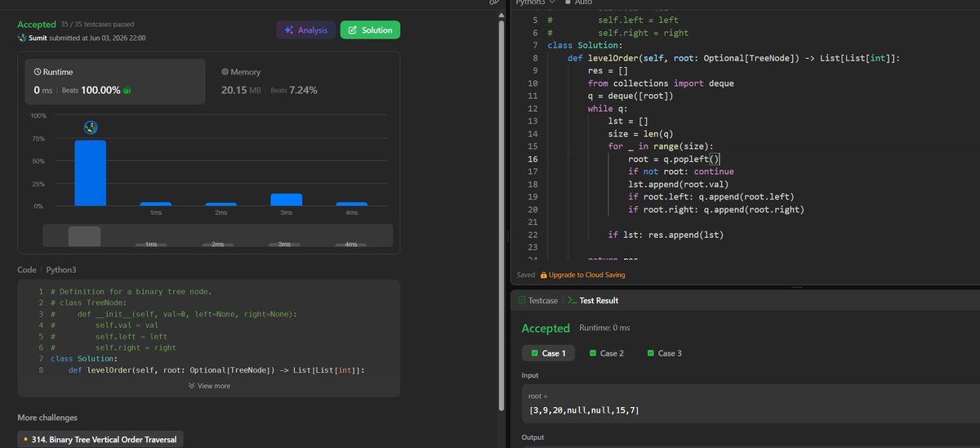
Task: Click line number 16 in the editor gutter
Action: pos(532,159)
